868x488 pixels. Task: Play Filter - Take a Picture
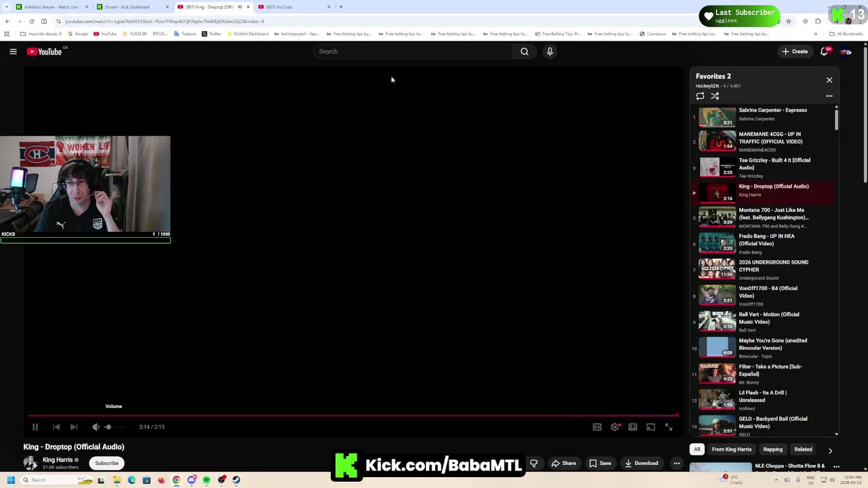(x=763, y=373)
